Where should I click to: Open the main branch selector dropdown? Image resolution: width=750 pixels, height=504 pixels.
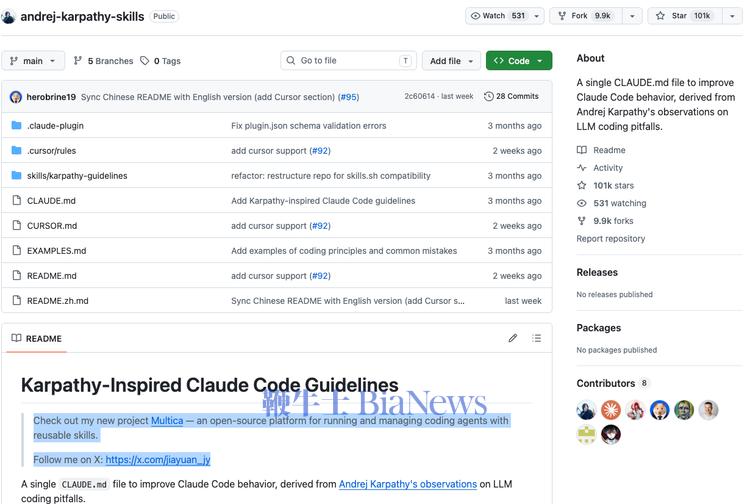pyautogui.click(x=33, y=61)
